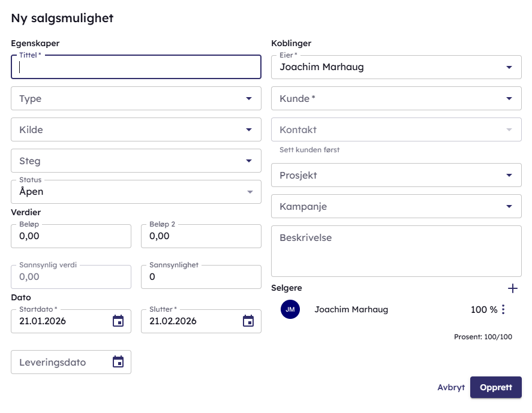Click the Opprett button

(495, 387)
